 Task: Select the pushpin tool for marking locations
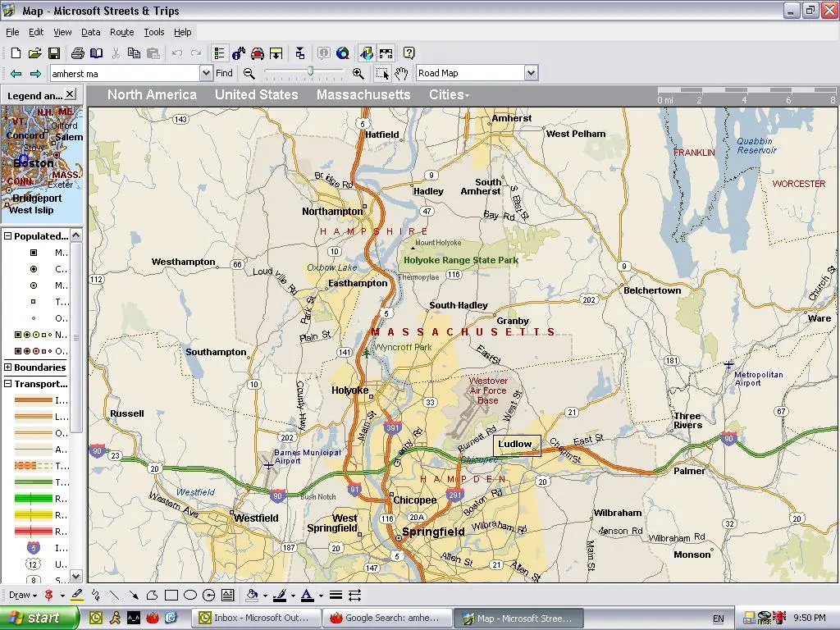(47, 596)
